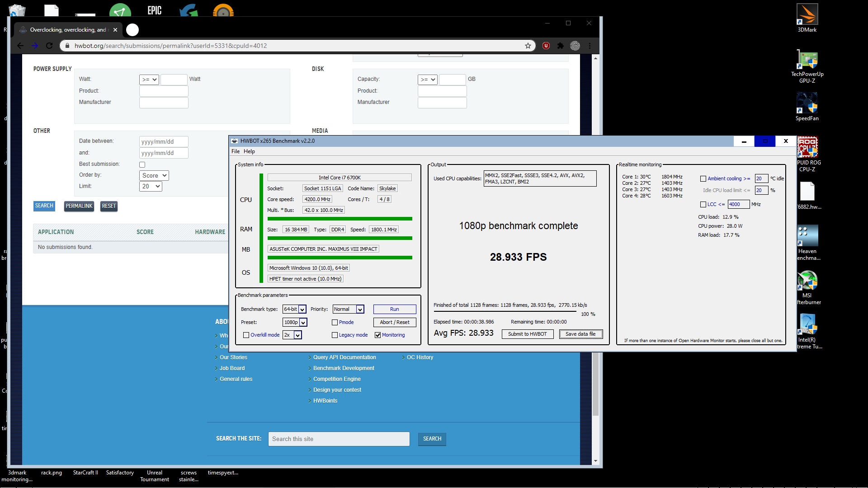Screen dimensions: 868x488
Task: Open Intel Extreme Tuning desktop icon
Action: (x=808, y=332)
